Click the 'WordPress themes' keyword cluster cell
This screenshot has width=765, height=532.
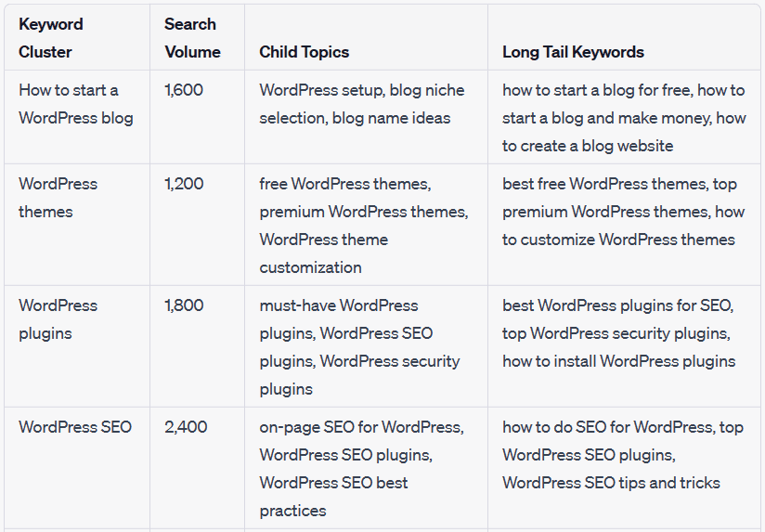pyautogui.click(x=77, y=225)
